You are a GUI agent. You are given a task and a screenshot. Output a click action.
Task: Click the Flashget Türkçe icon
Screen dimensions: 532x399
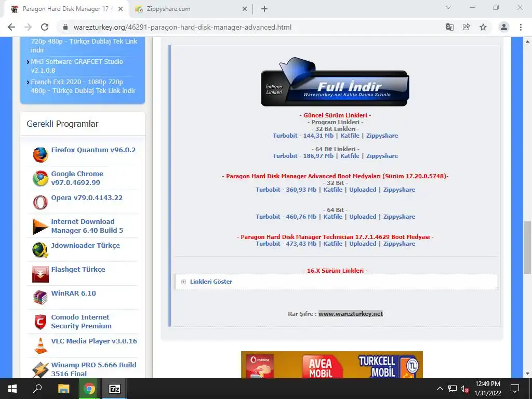41,274
